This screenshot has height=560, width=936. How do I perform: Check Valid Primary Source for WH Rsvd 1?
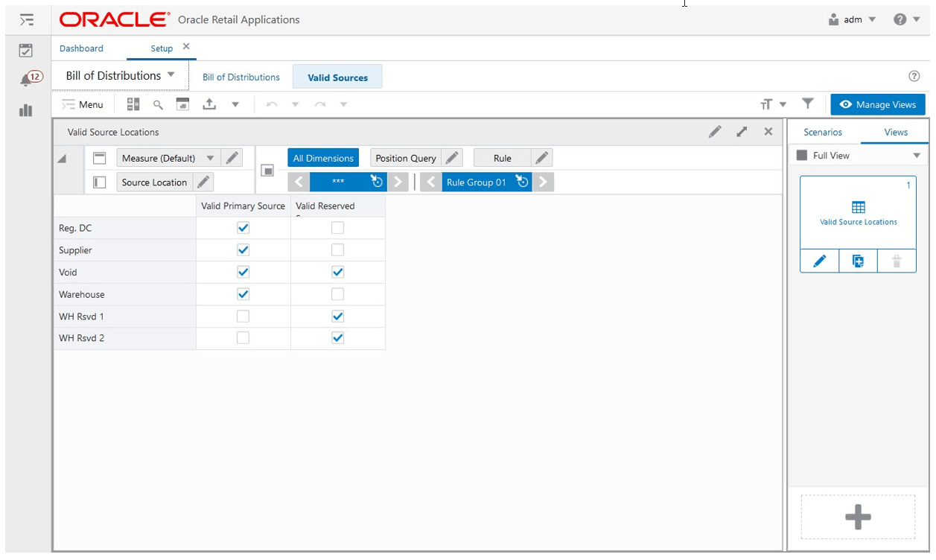243,316
